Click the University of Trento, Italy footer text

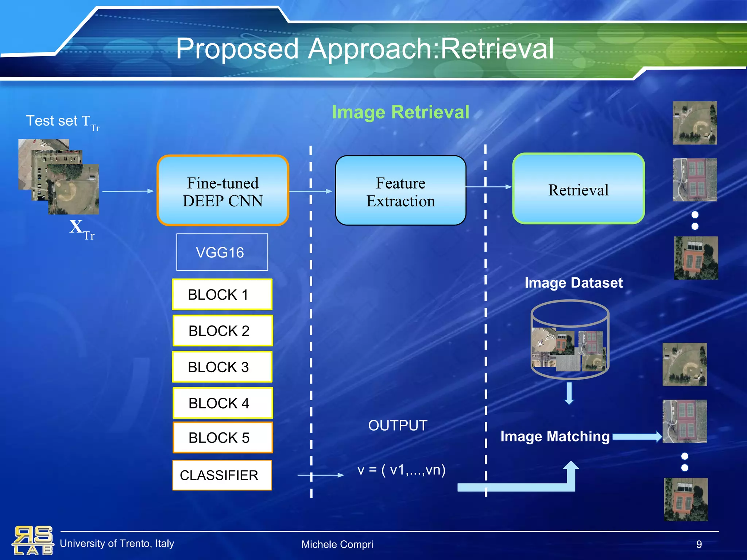(117, 543)
